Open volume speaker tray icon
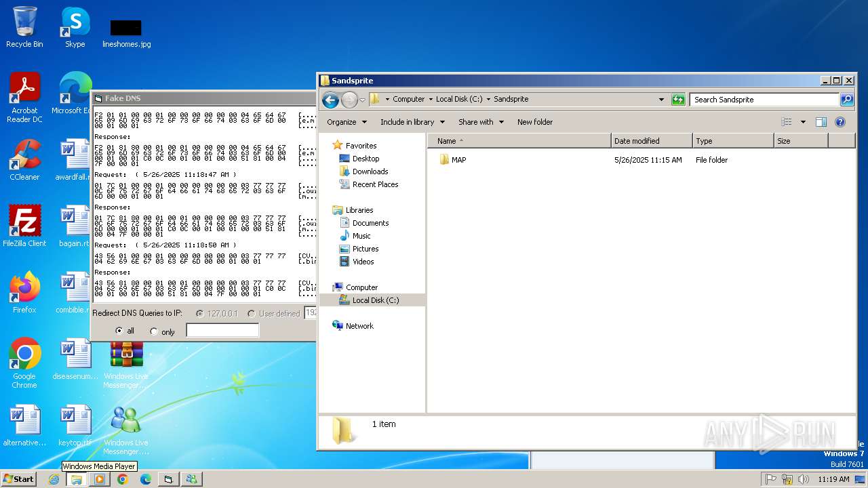Screen dimensions: 868x488 pyautogui.click(x=804, y=479)
